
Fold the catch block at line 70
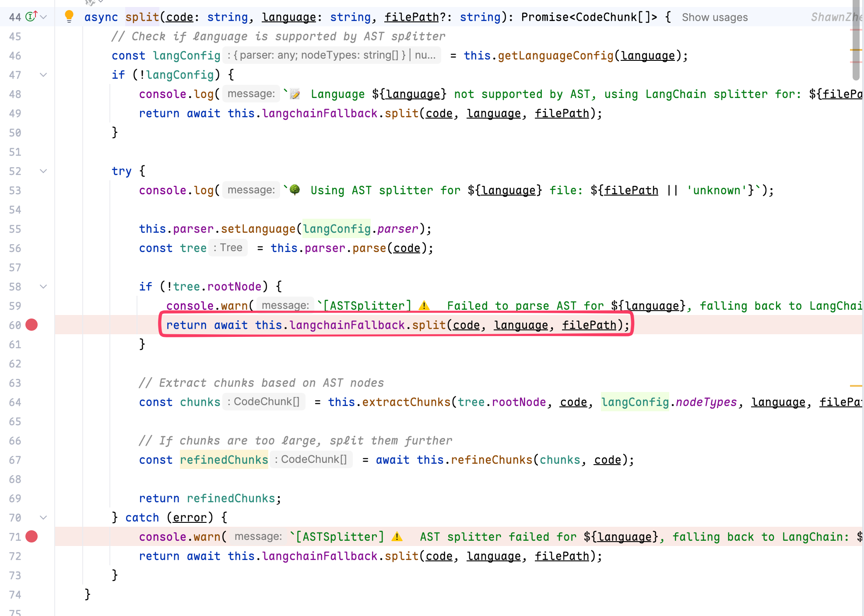point(43,518)
